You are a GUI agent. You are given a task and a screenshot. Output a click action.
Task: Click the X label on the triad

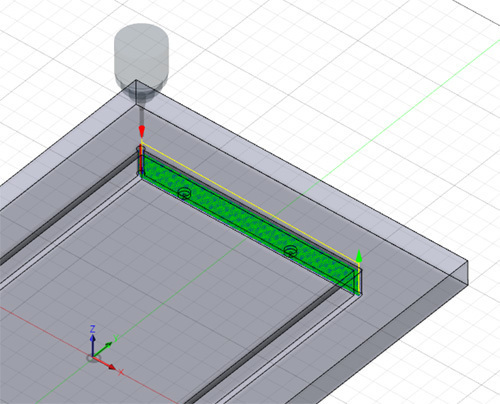click(121, 372)
